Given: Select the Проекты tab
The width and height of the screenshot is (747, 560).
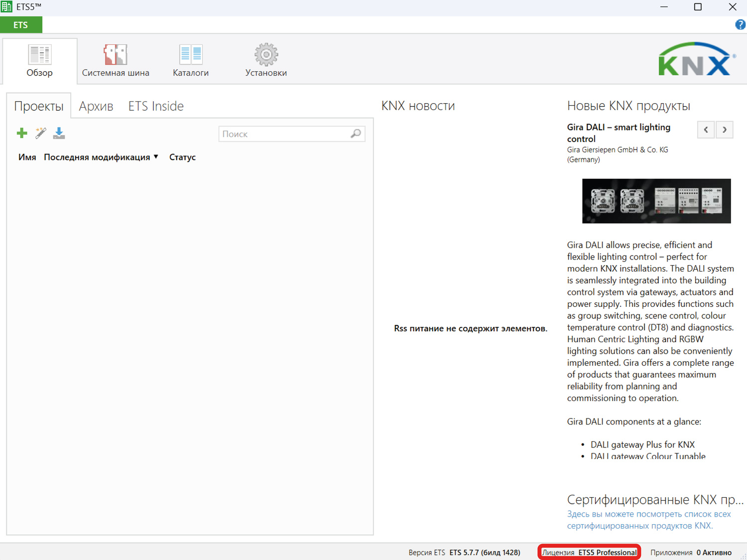Looking at the screenshot, I should pos(39,106).
